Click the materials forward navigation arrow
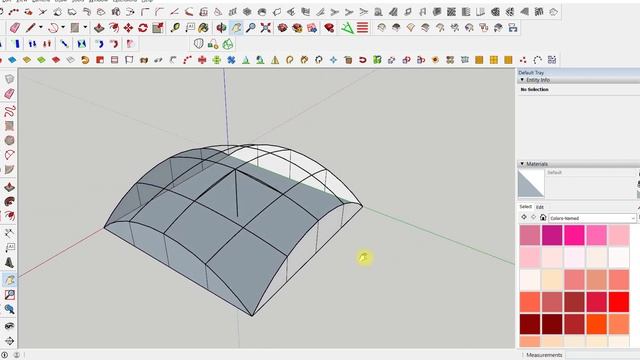Viewport: 640px width, 360px height. point(533,218)
